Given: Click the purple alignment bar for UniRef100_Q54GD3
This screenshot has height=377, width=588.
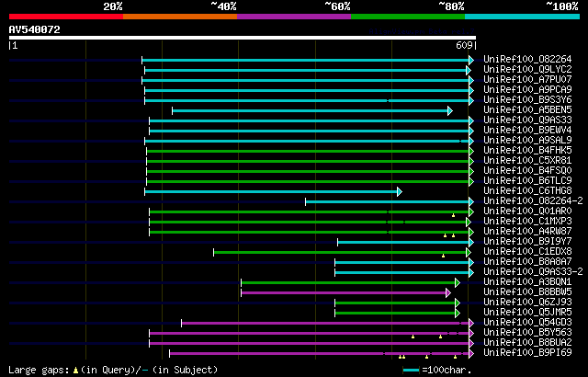Looking at the screenshot, I should (x=325, y=324).
